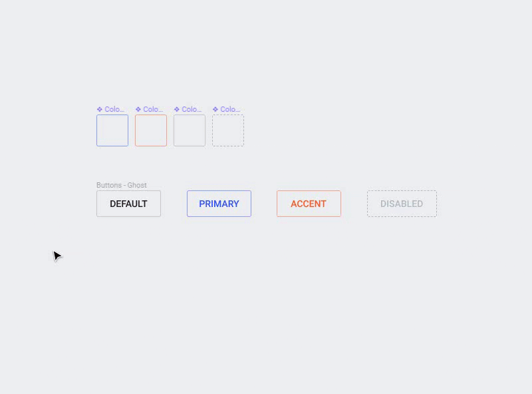Image resolution: width=532 pixels, height=394 pixels.
Task: Select the orange ACCENT text label
Action: [309, 204]
